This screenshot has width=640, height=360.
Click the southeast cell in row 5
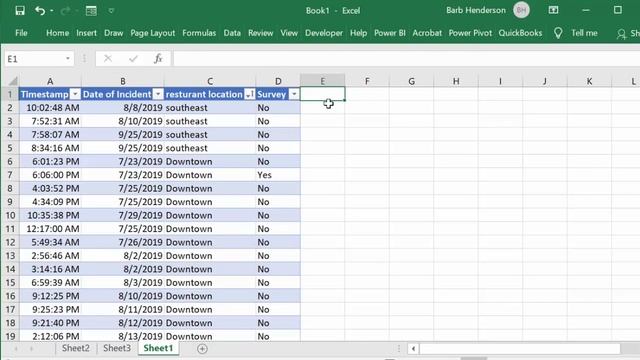[210, 148]
